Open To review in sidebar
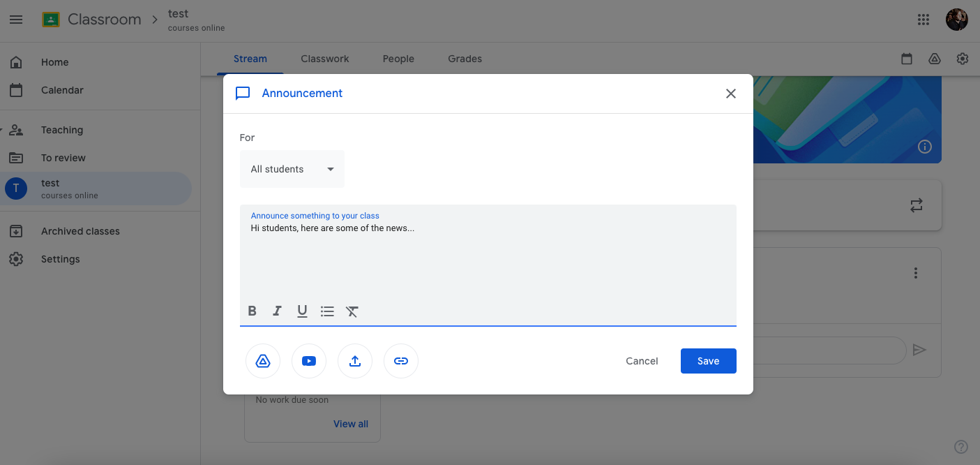 point(96,158)
